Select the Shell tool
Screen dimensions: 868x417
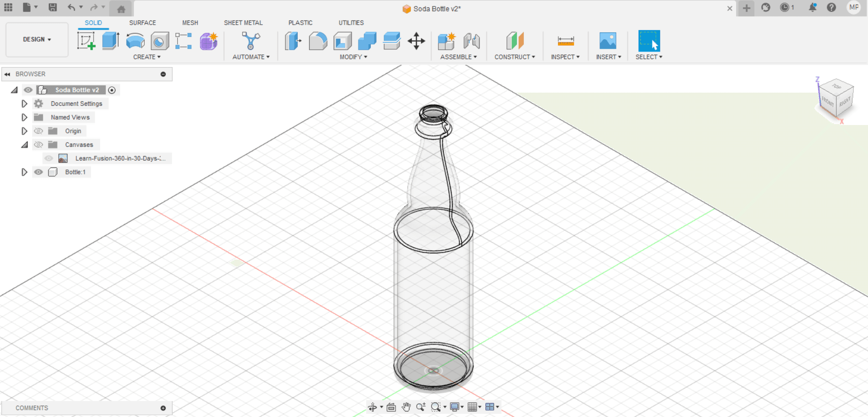342,41
